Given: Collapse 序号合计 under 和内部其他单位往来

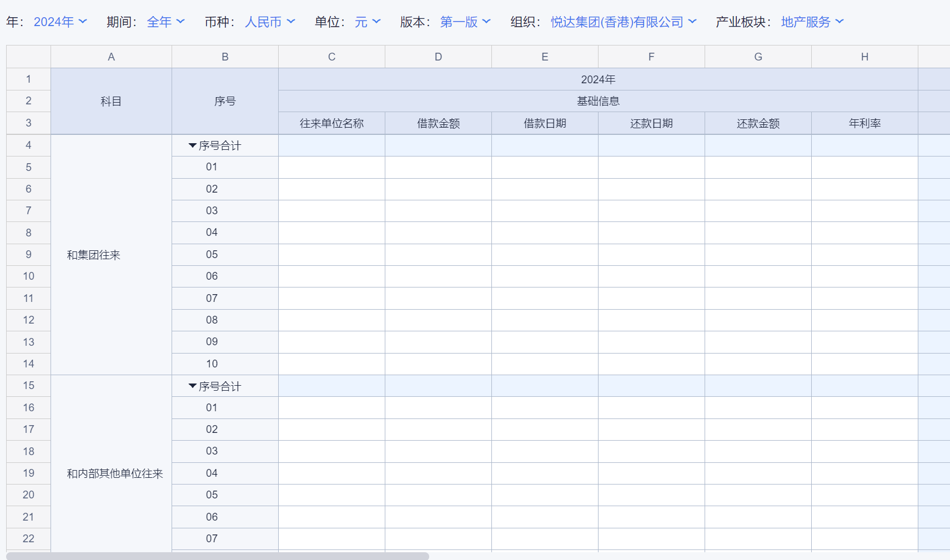Looking at the screenshot, I should click(193, 386).
